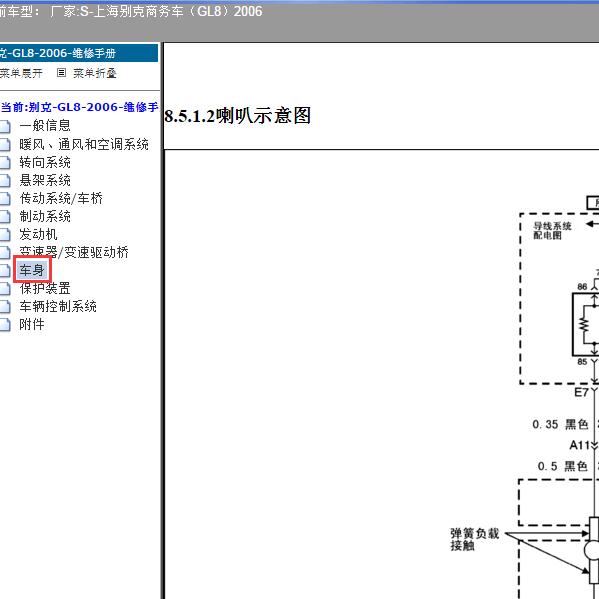599x599 pixels.
Task: Click the folder icon beside 一般信息
Action: (5, 126)
